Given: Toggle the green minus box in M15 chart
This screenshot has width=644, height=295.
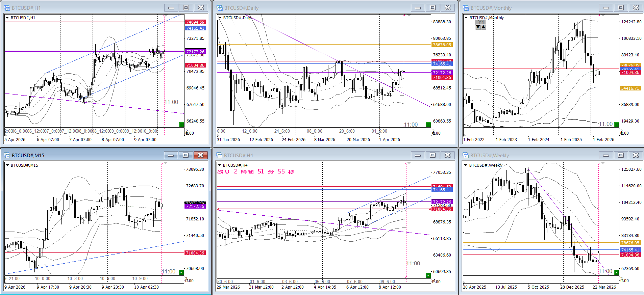Looking at the screenshot, I should coord(181,272).
